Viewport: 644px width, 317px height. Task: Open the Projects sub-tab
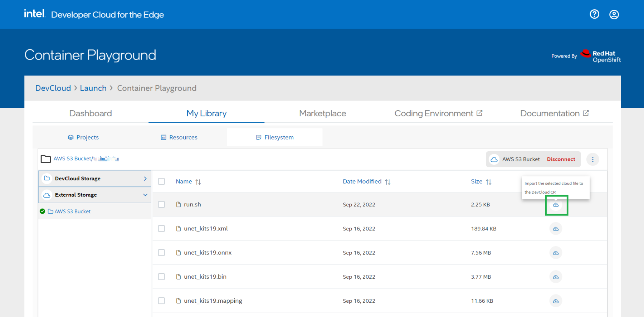coord(83,137)
